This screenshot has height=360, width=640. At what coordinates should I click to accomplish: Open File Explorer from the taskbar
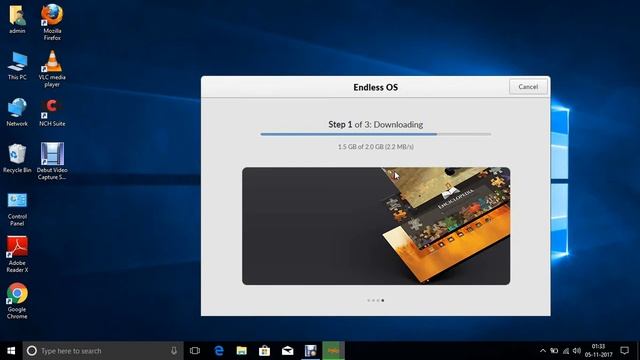[x=242, y=351]
